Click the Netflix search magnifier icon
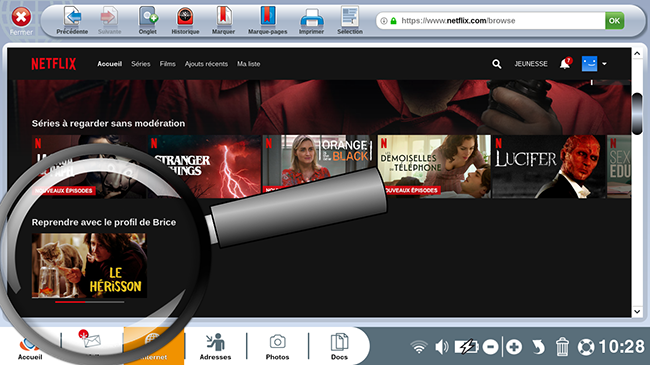The image size is (650, 365). [x=497, y=64]
